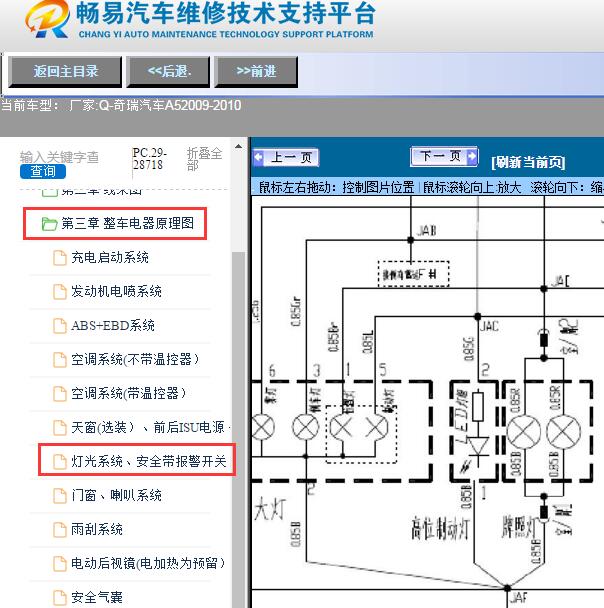This screenshot has width=604, height=608.
Task: Click page icon beside 雨刮系统
Action: pos(60,530)
